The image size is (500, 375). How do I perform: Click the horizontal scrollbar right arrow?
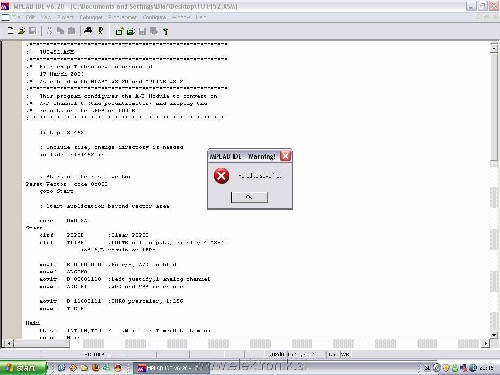(x=486, y=343)
